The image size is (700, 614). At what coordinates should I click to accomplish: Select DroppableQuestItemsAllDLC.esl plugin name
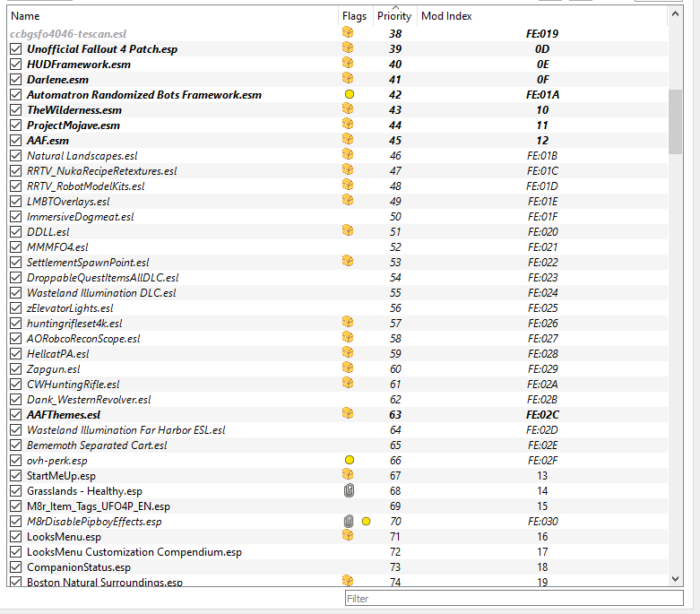coord(103,278)
